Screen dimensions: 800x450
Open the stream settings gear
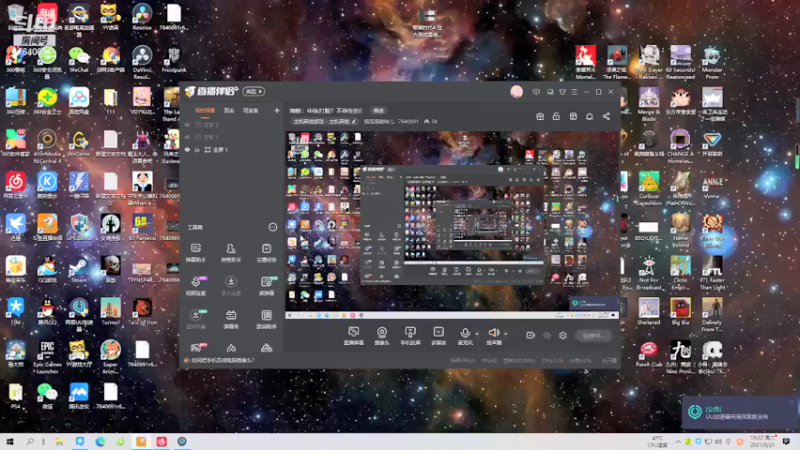[x=563, y=335]
